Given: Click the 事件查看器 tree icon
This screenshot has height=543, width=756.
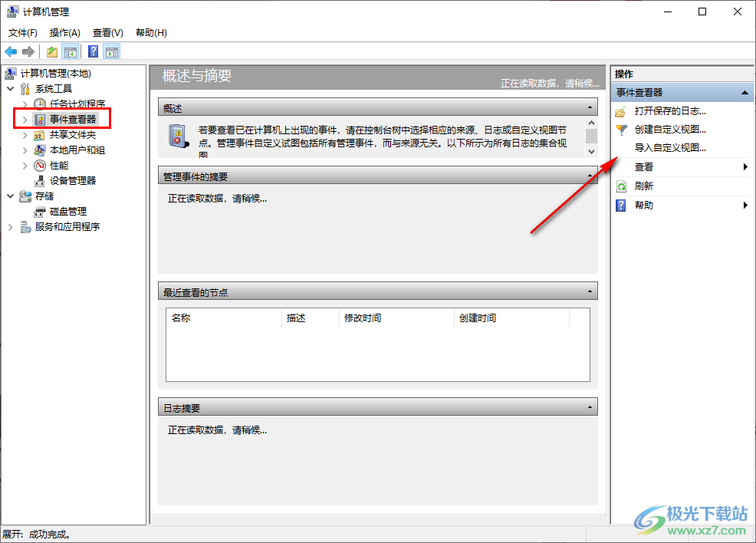Looking at the screenshot, I should coord(40,120).
